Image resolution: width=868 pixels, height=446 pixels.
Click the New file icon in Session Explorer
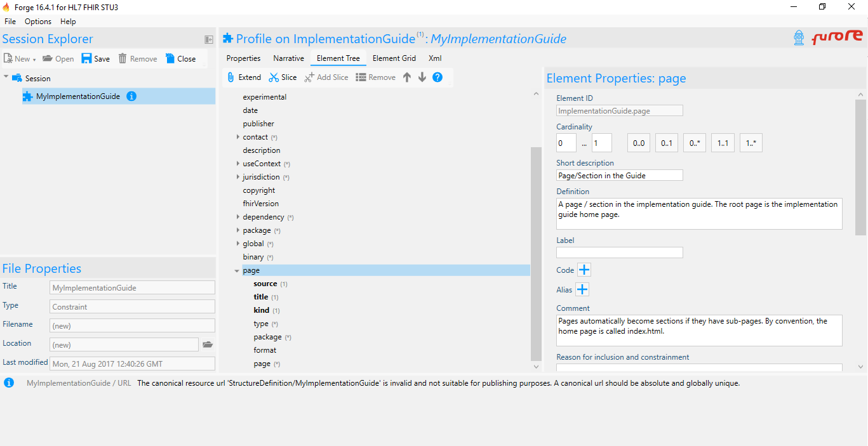tap(8, 58)
